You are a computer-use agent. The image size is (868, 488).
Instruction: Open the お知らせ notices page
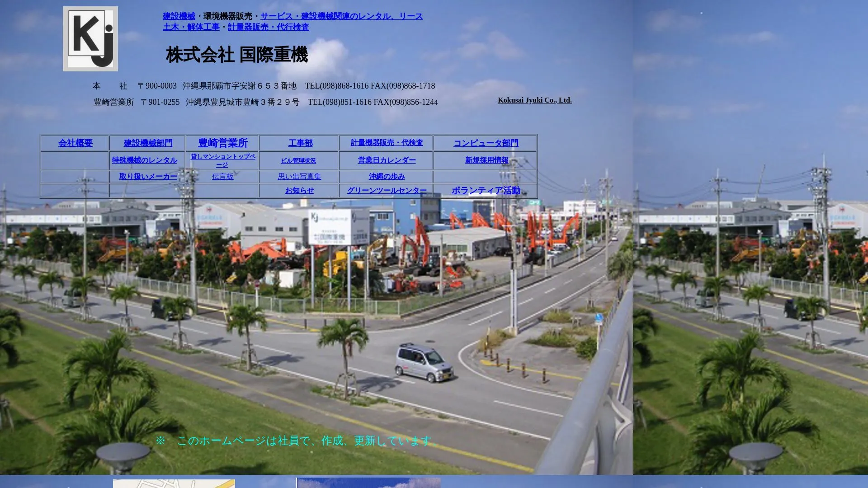pos(300,191)
